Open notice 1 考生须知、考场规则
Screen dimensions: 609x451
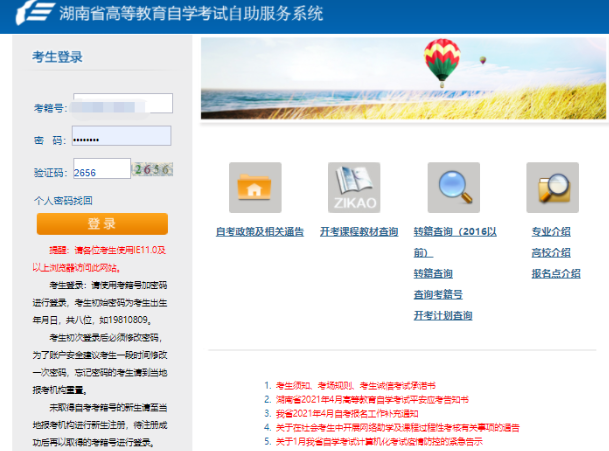coord(356,386)
